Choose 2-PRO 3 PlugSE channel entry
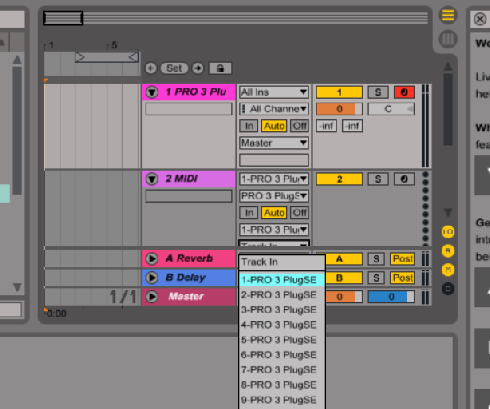 click(282, 295)
